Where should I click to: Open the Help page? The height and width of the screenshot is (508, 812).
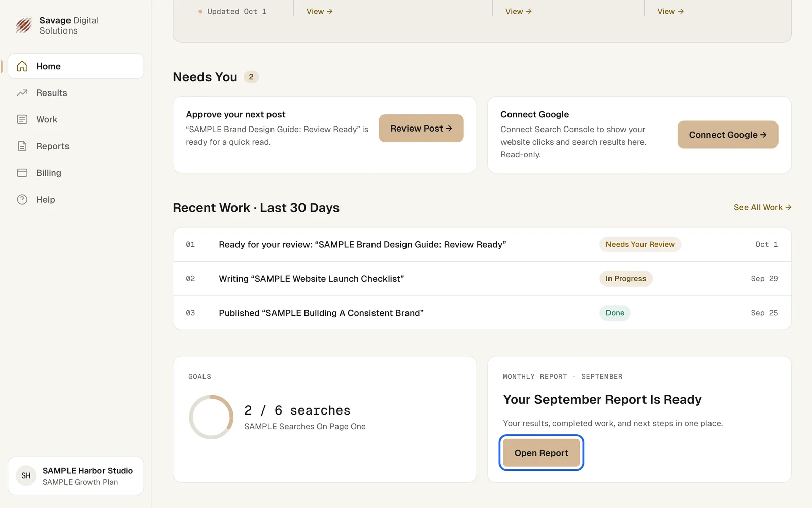click(x=76, y=200)
